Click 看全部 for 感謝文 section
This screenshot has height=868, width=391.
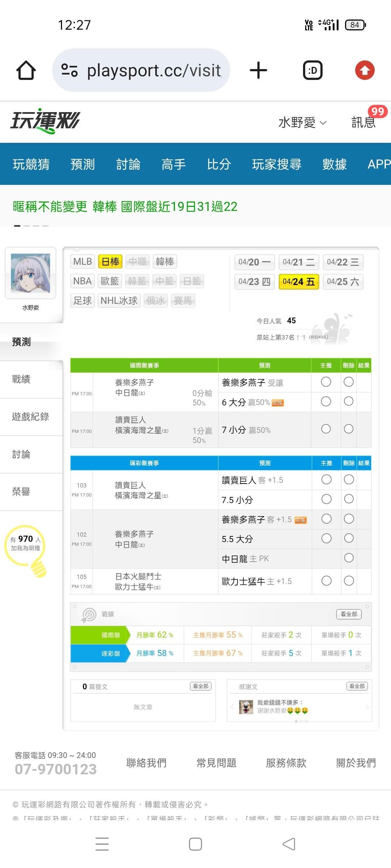(357, 686)
